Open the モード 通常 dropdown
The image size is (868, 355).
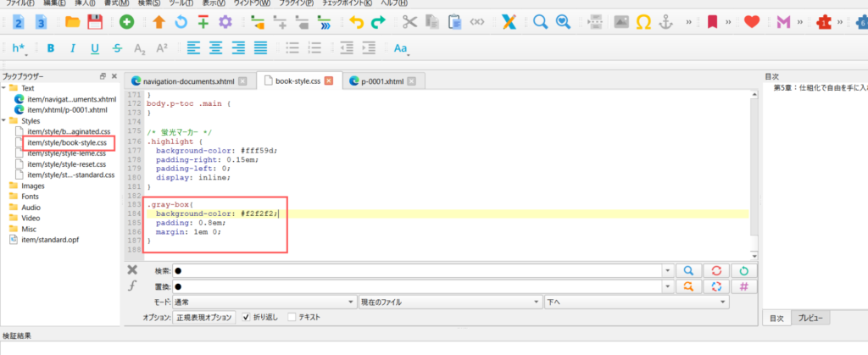point(265,302)
